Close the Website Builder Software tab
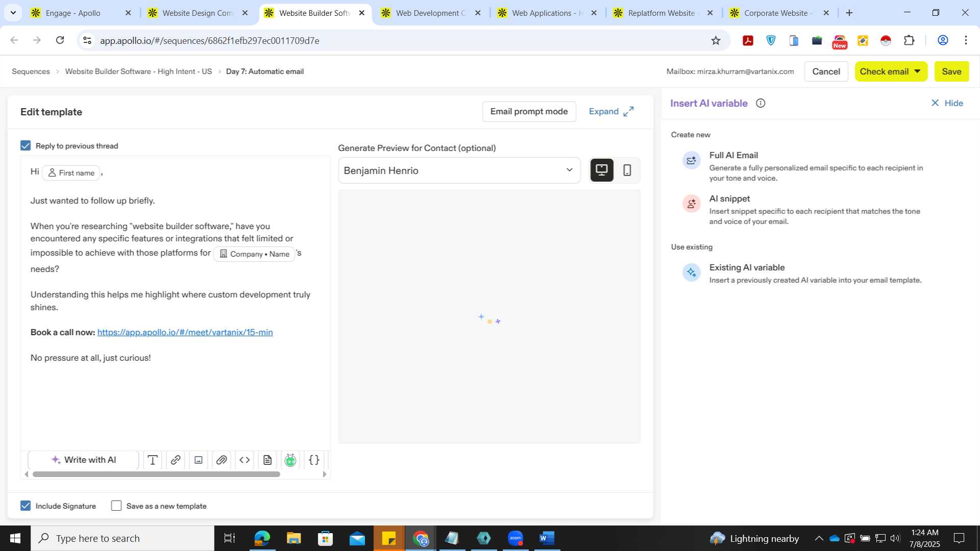The image size is (980, 551). point(362,13)
